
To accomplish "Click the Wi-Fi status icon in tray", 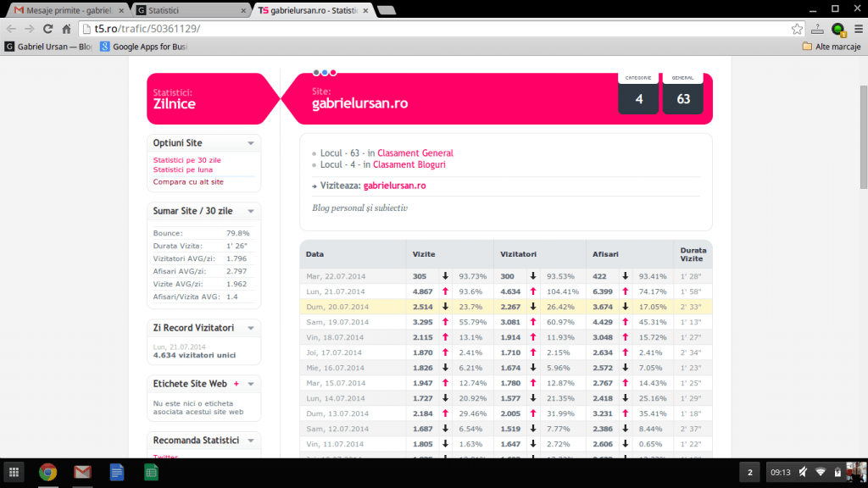I will pos(821,472).
